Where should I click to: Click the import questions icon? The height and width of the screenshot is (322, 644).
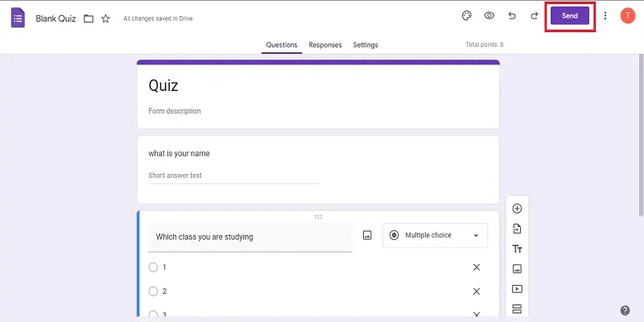point(517,229)
